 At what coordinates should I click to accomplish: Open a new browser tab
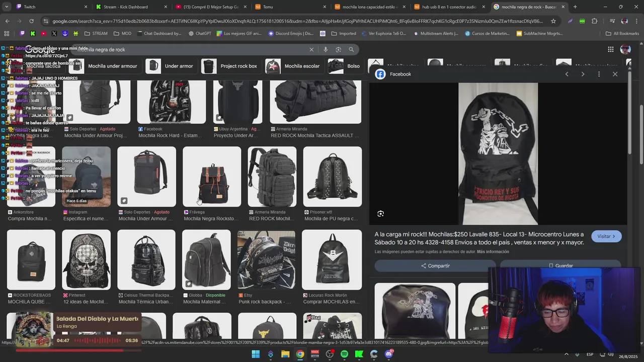click(575, 7)
